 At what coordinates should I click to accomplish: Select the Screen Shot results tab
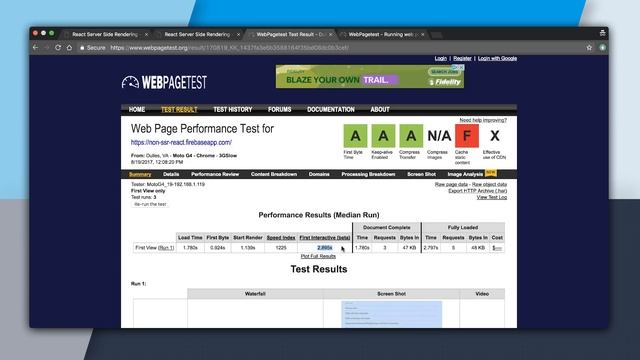coord(421,174)
